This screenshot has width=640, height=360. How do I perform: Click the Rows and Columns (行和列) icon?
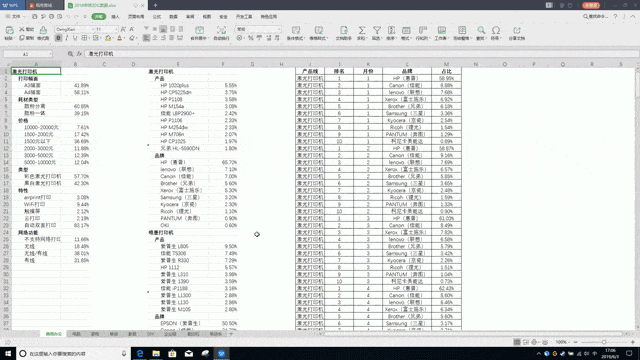(x=422, y=30)
